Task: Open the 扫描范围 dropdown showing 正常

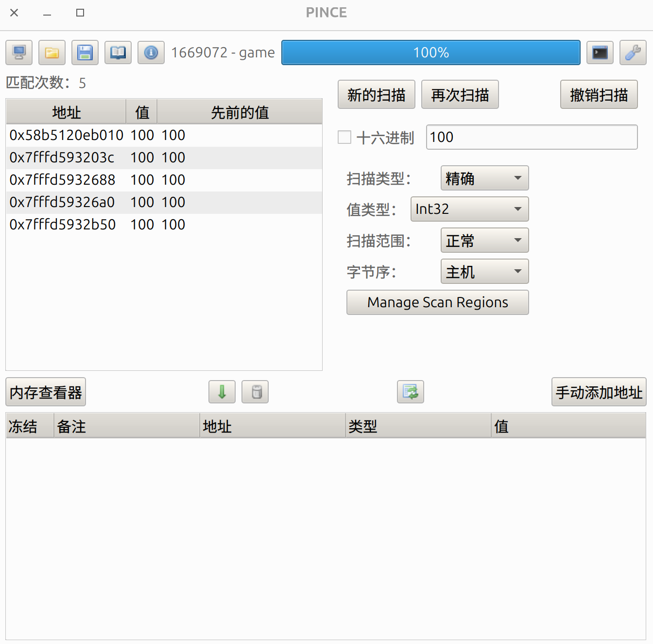Action: [484, 241]
